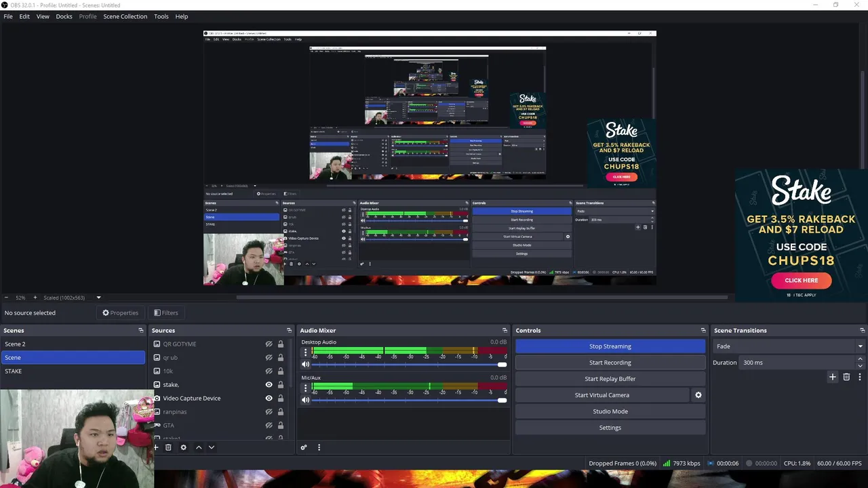Decrease transition duration stepper down

(x=860, y=366)
